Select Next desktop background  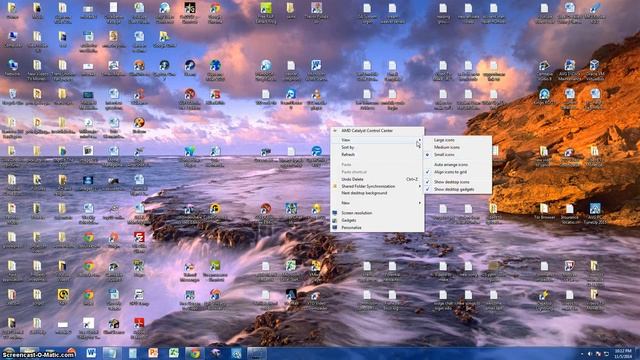(377, 193)
